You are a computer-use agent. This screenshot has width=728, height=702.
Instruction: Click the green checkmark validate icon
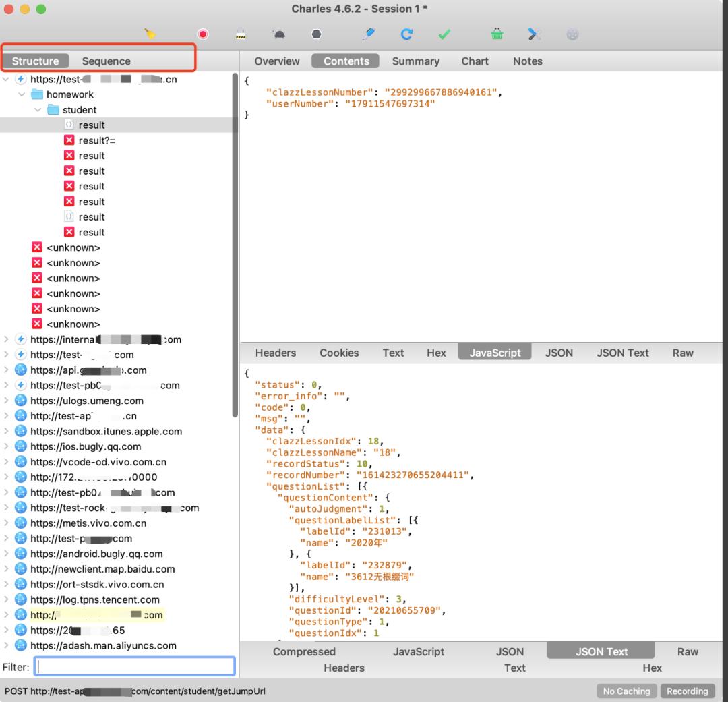click(x=444, y=34)
